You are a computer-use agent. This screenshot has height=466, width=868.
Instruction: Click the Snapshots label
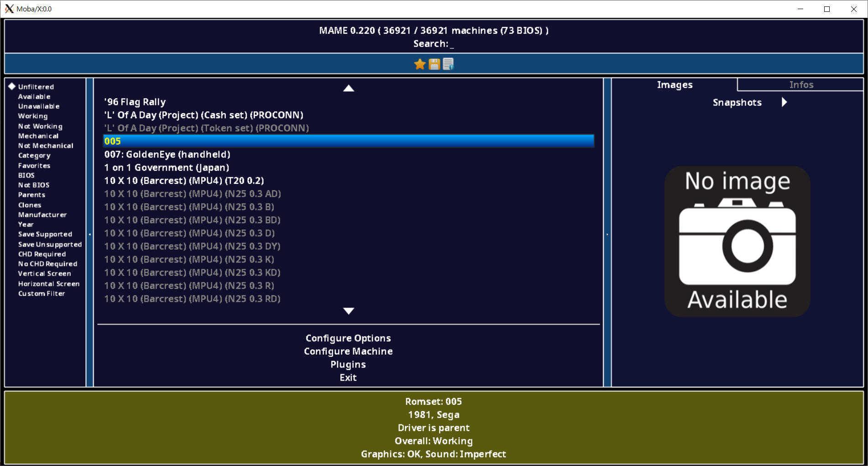click(x=737, y=102)
